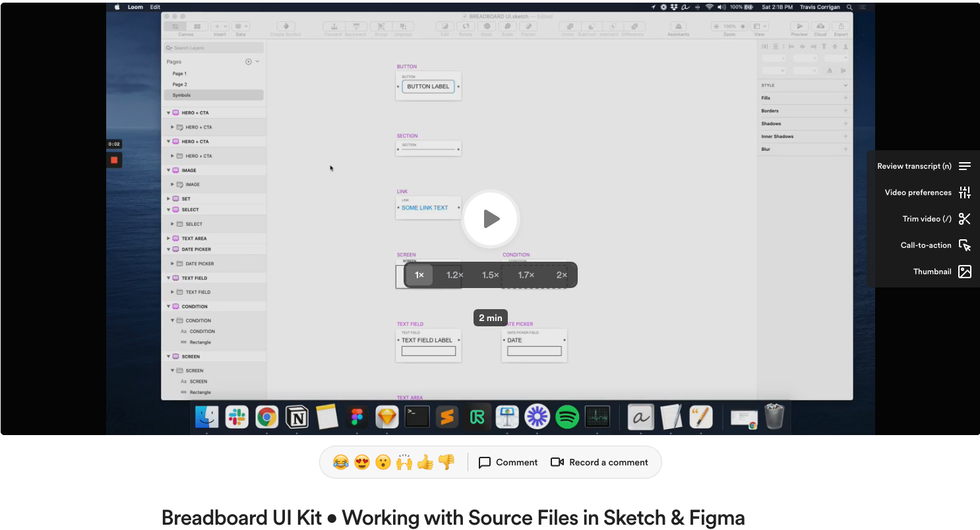Add a shadow with Shadows plus

(x=845, y=123)
